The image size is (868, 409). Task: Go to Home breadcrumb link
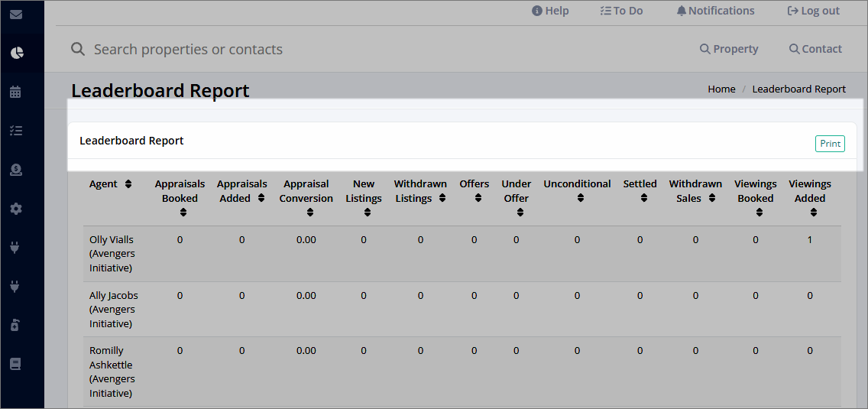coord(721,89)
